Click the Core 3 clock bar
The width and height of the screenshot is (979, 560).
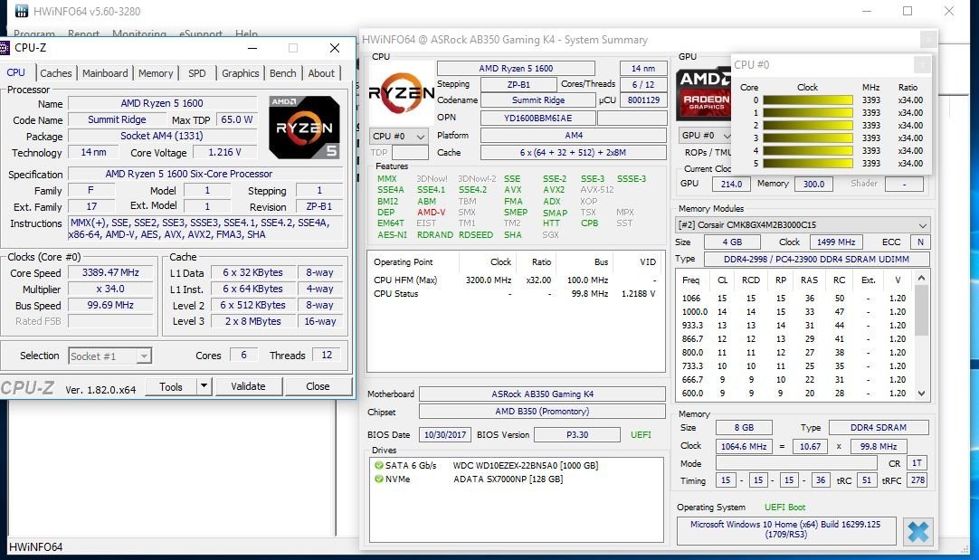808,138
